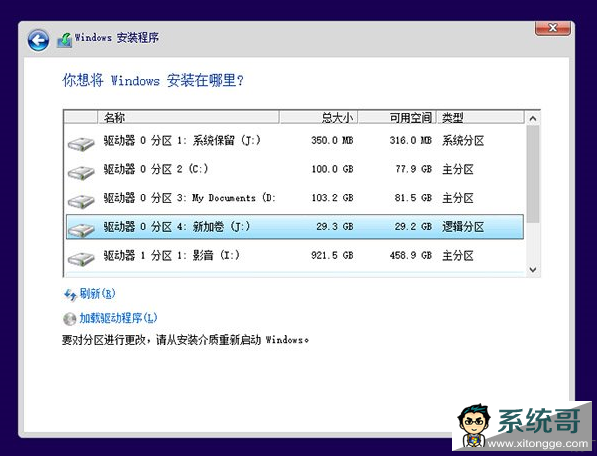Go back with the blue arrow button
Image resolution: width=597 pixels, height=456 pixels.
pyautogui.click(x=38, y=40)
